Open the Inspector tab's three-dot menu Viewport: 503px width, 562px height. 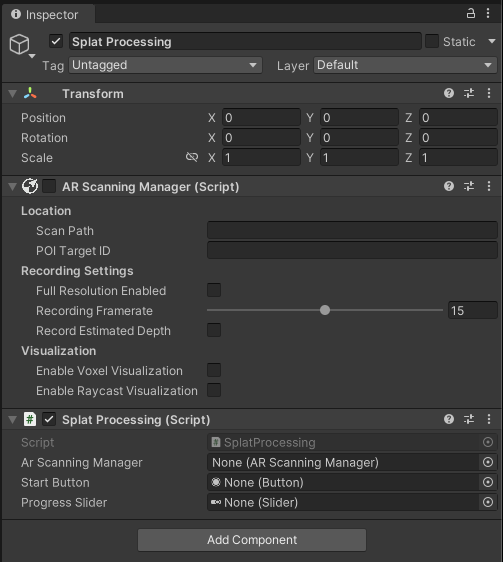[488, 14]
